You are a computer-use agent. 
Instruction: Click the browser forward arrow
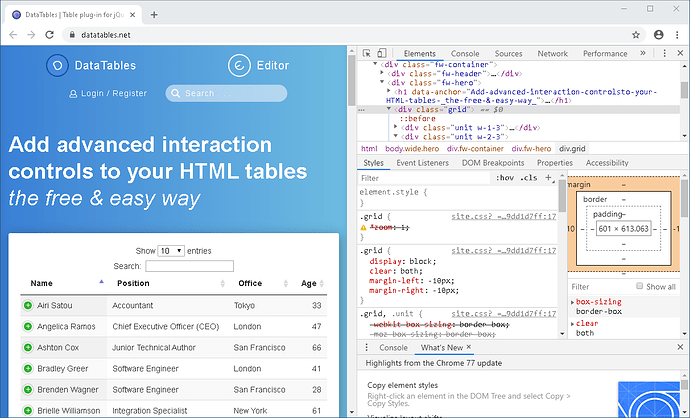coord(31,35)
